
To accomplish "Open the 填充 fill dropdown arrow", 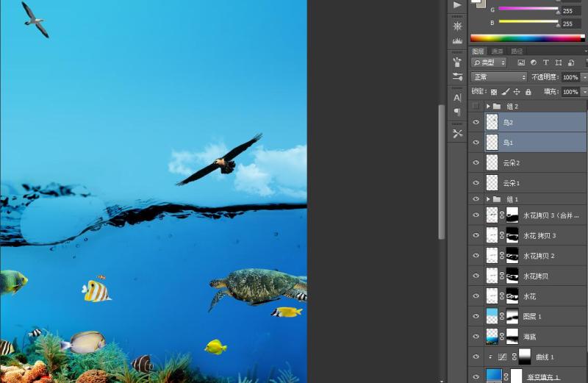I will pos(584,92).
